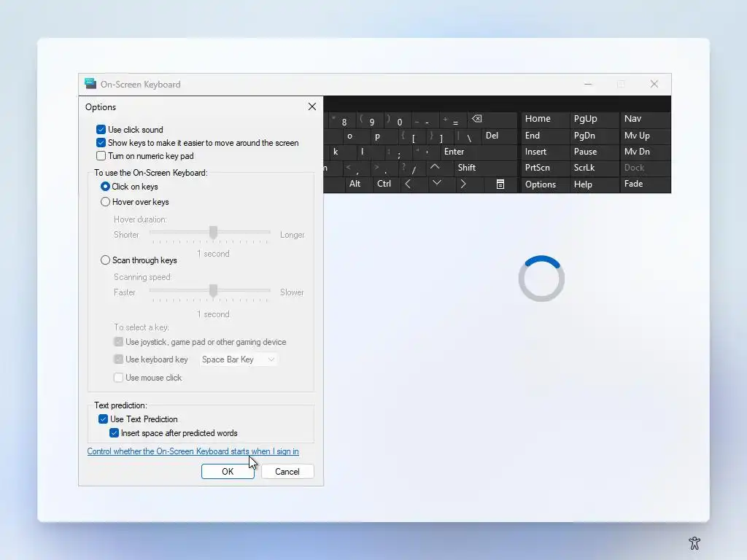Image resolution: width=747 pixels, height=560 pixels.
Task: Click the 9 key on keyboard
Action: tap(370, 120)
